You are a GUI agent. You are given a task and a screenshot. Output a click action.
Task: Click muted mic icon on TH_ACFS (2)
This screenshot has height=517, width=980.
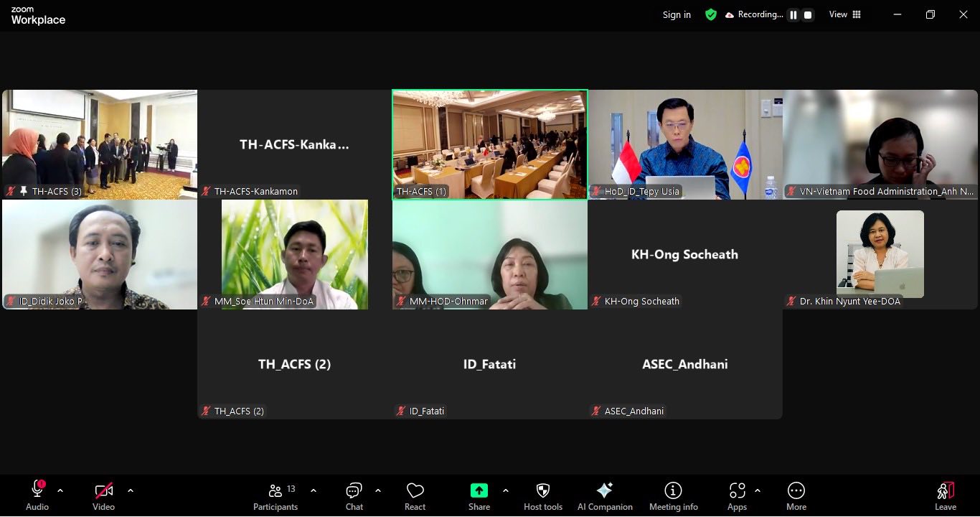207,411
